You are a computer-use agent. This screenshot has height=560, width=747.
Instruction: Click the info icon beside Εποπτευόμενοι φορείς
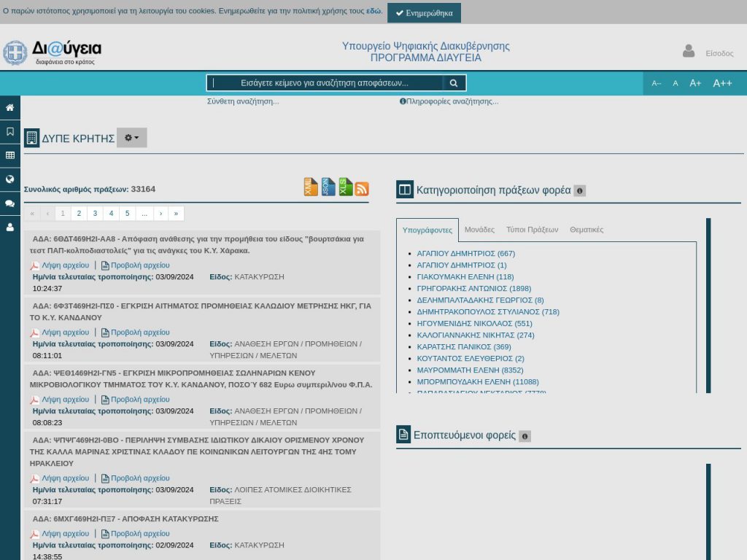[x=525, y=436]
